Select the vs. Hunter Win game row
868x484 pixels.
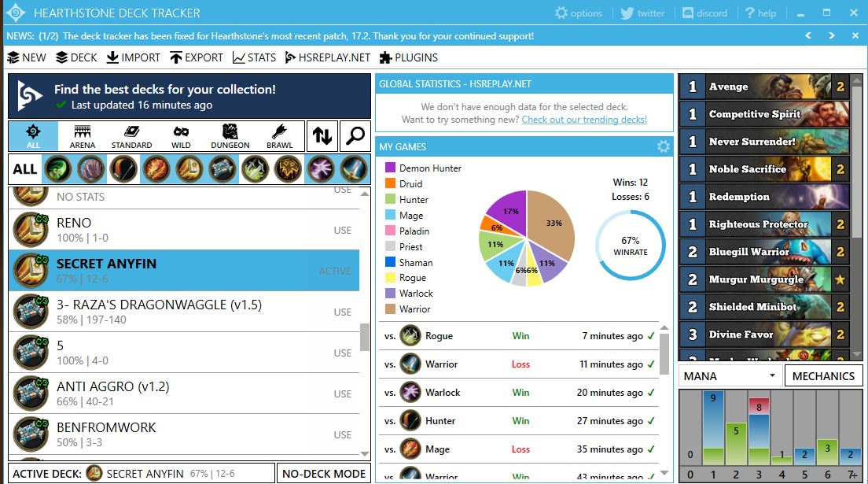point(519,421)
